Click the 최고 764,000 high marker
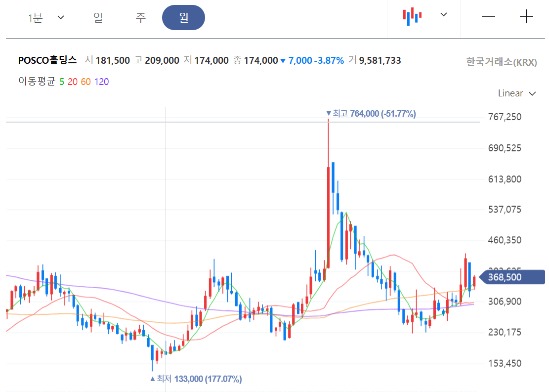This screenshot has height=392, width=549. 371,114
